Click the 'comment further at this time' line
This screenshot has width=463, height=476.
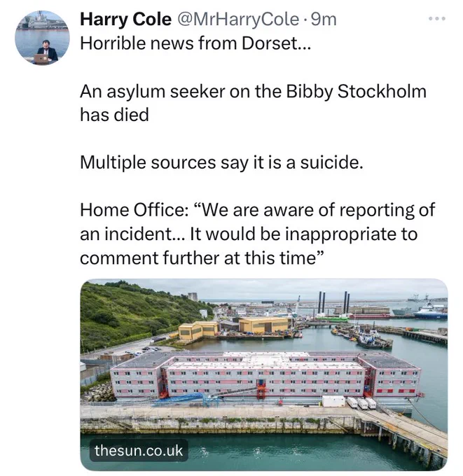198,258
